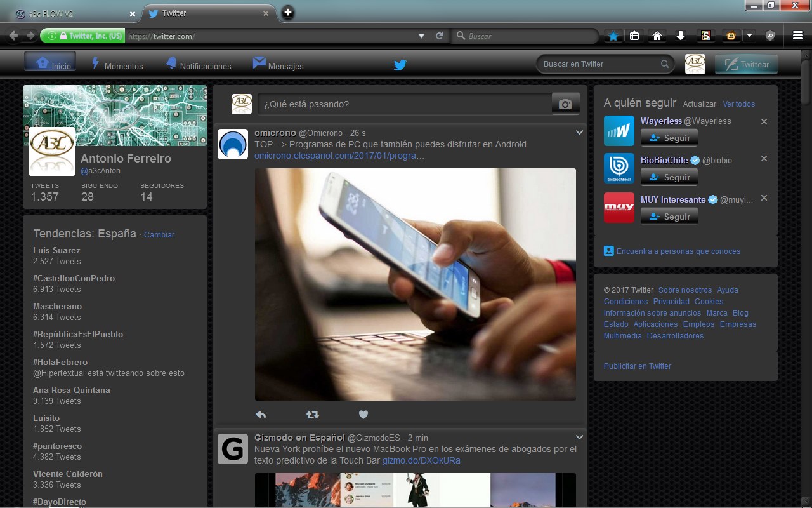Follow Wayerless with the Seguir button
Viewport: 812px width, 508px height.
[x=669, y=138]
